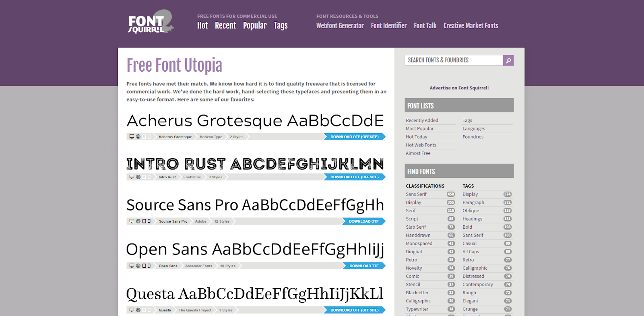Image resolution: width=644 pixels, height=316 pixels.
Task: Open Adobe foundry link
Action: [x=201, y=221]
